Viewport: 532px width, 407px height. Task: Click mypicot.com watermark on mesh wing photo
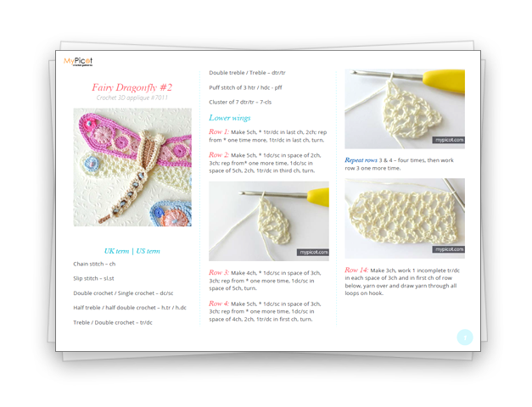449,249
